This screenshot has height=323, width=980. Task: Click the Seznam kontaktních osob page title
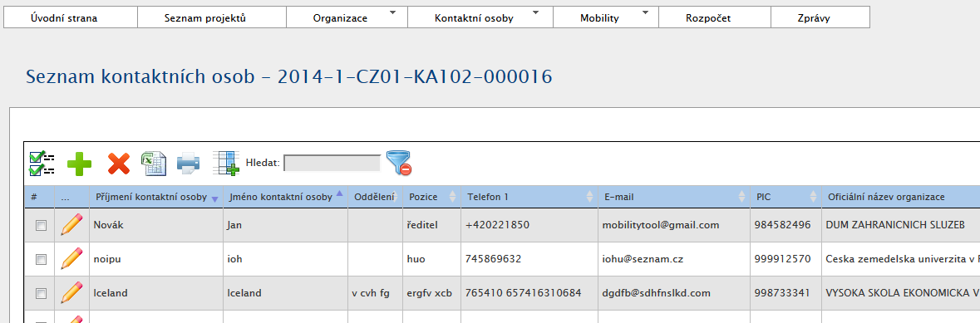point(288,77)
